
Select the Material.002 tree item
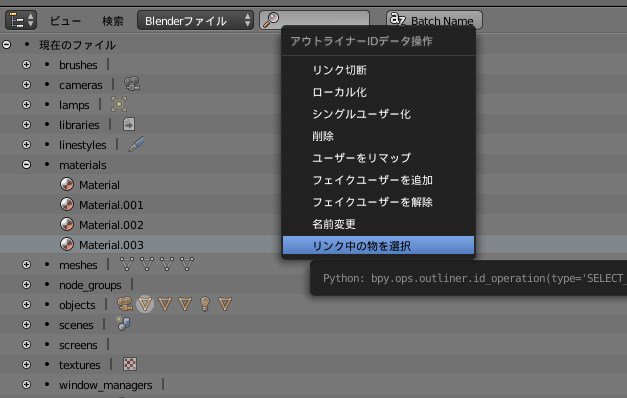pyautogui.click(x=111, y=225)
